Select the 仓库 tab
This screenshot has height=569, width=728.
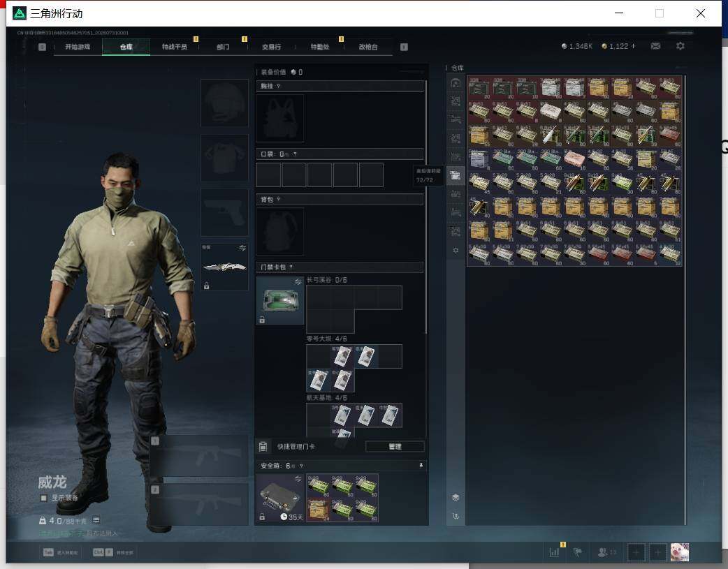click(x=126, y=47)
